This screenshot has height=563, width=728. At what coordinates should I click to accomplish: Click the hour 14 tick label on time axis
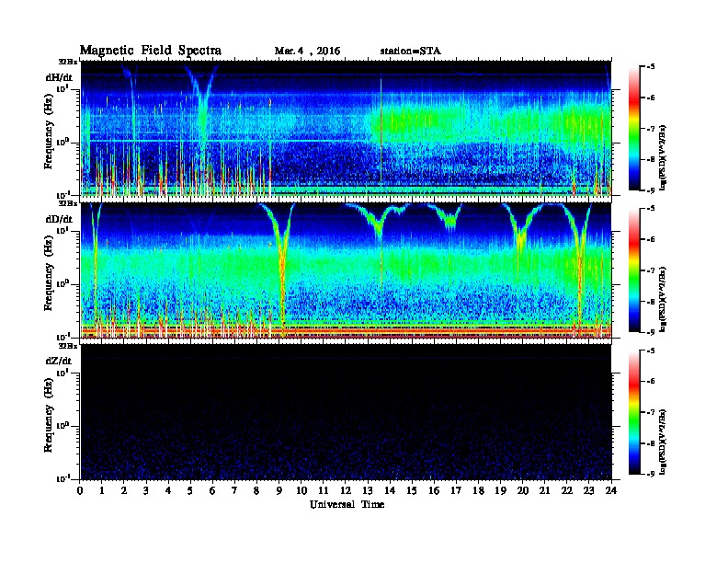click(x=390, y=490)
